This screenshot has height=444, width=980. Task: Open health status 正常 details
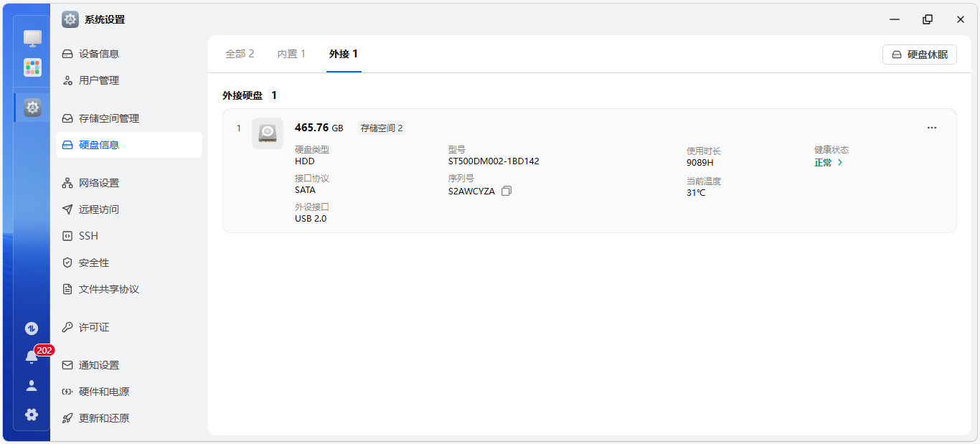point(829,163)
